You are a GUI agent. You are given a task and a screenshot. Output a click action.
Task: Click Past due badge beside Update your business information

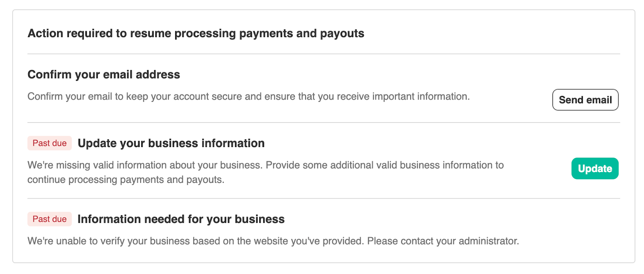[x=50, y=143]
